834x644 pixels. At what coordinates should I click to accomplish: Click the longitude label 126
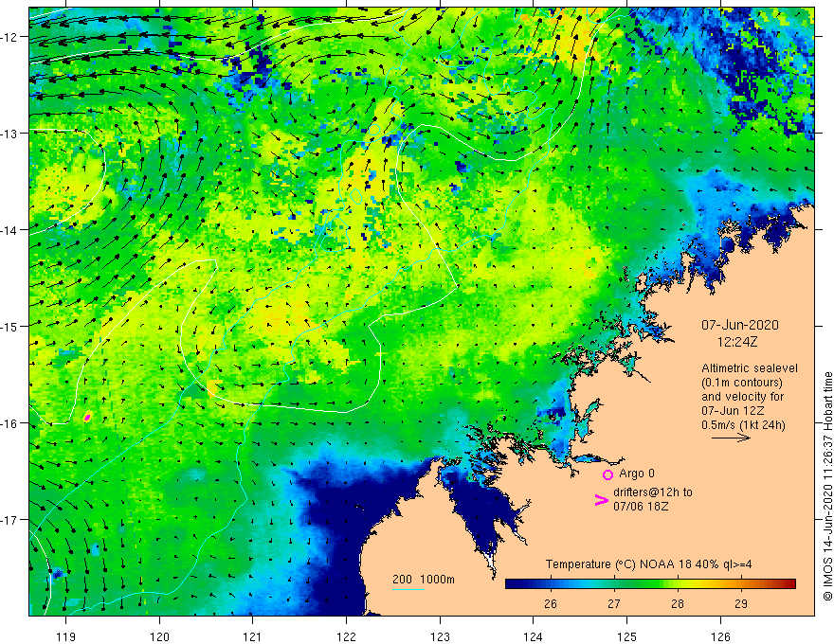(720, 636)
